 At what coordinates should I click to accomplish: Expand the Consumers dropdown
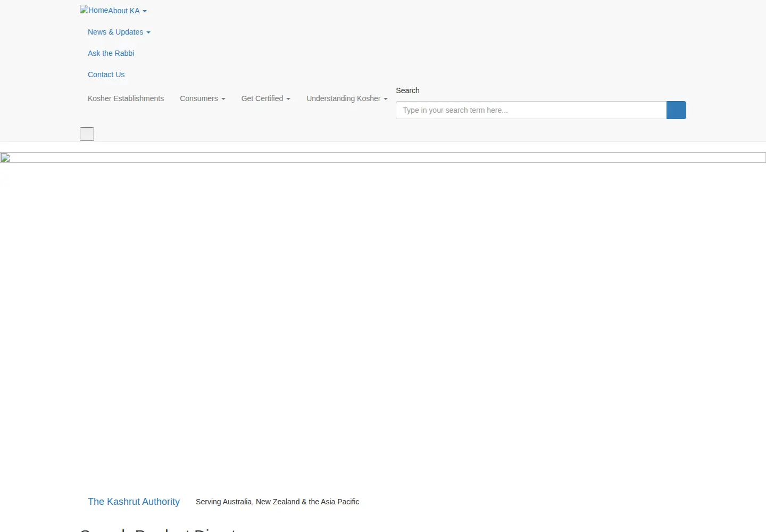tap(202, 98)
